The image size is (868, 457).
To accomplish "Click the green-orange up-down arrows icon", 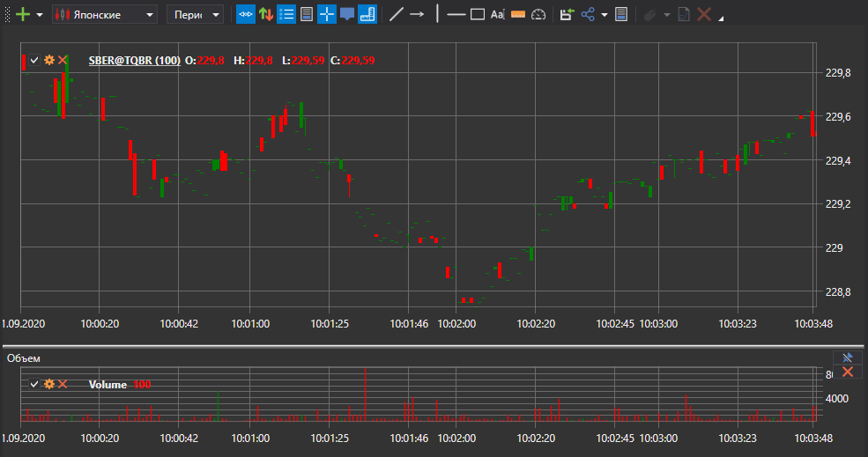I will 266,14.
